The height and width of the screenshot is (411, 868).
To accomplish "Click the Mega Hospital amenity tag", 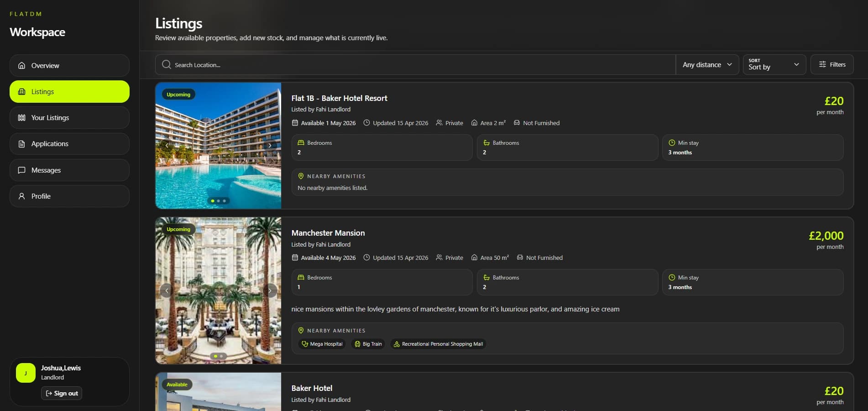I will pos(322,344).
